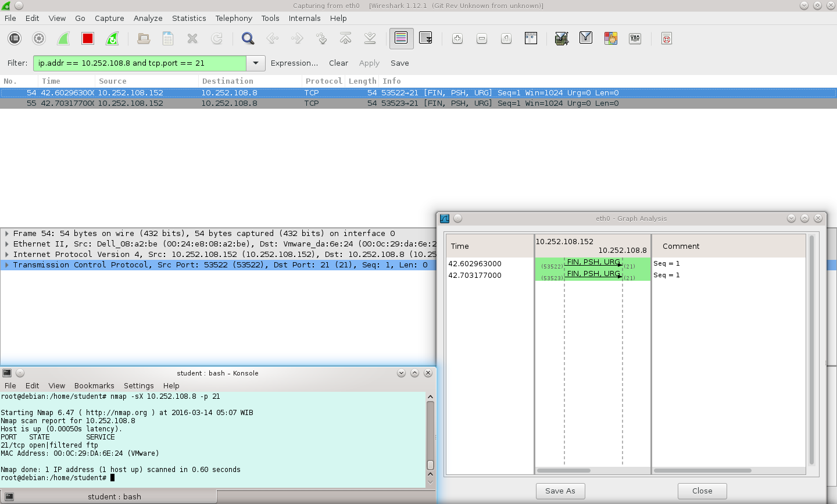Screen dimensions: 837x504
Task: Edit display filters icon
Action: pyautogui.click(x=586, y=39)
